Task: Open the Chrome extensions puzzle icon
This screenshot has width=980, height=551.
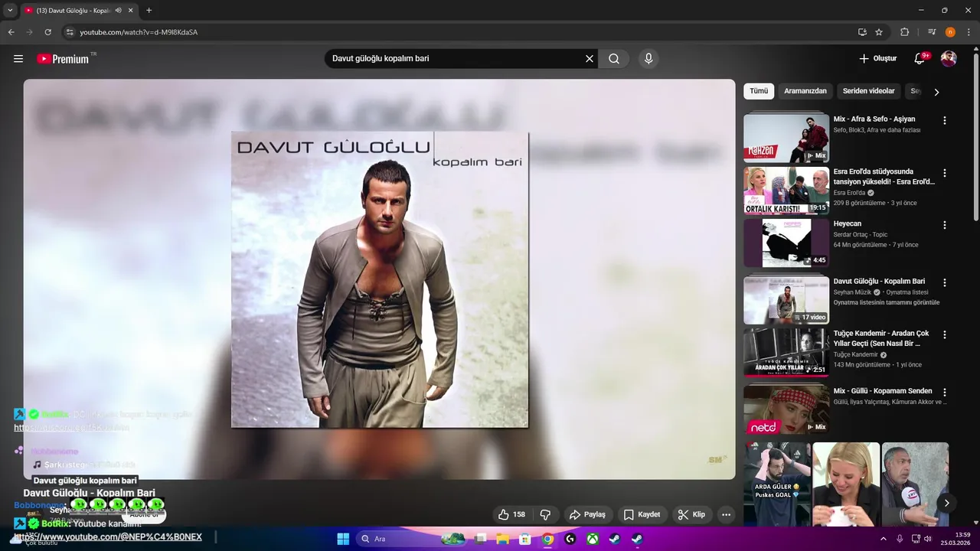Action: (x=904, y=32)
